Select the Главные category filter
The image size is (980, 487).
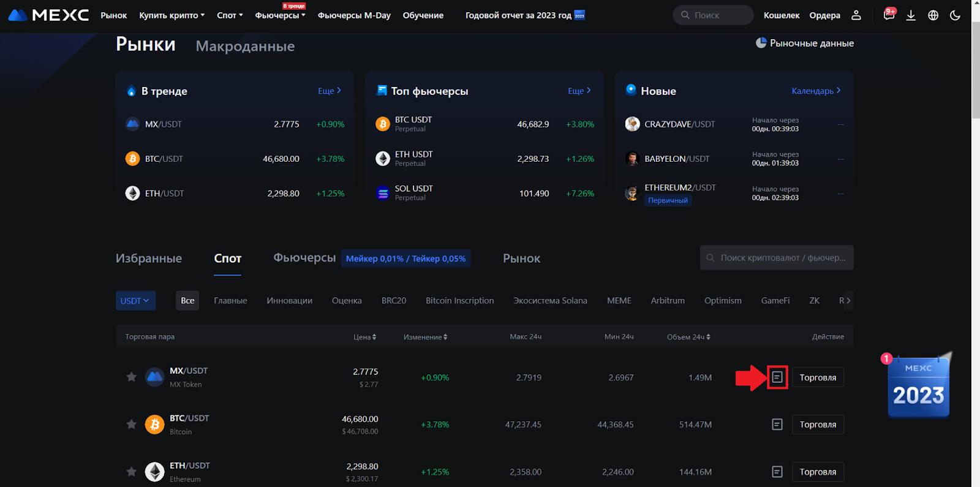click(x=230, y=301)
